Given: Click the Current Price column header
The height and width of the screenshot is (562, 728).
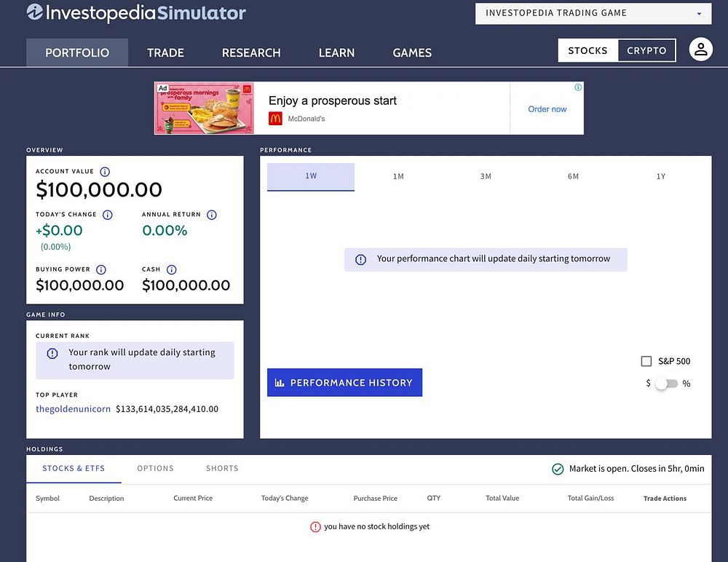Looking at the screenshot, I should coord(193,499).
